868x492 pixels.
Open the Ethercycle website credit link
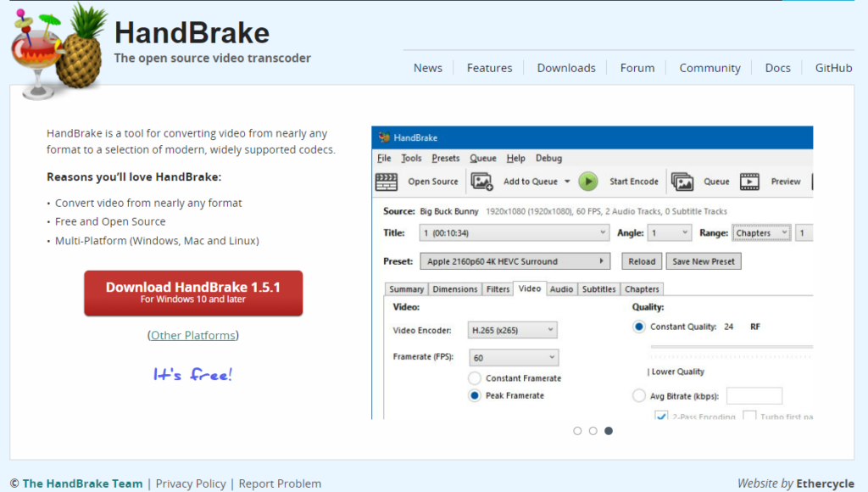coord(826,484)
